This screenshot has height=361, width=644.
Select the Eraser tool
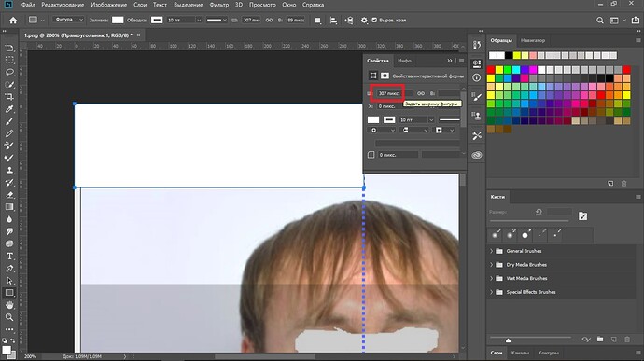pyautogui.click(x=9, y=195)
